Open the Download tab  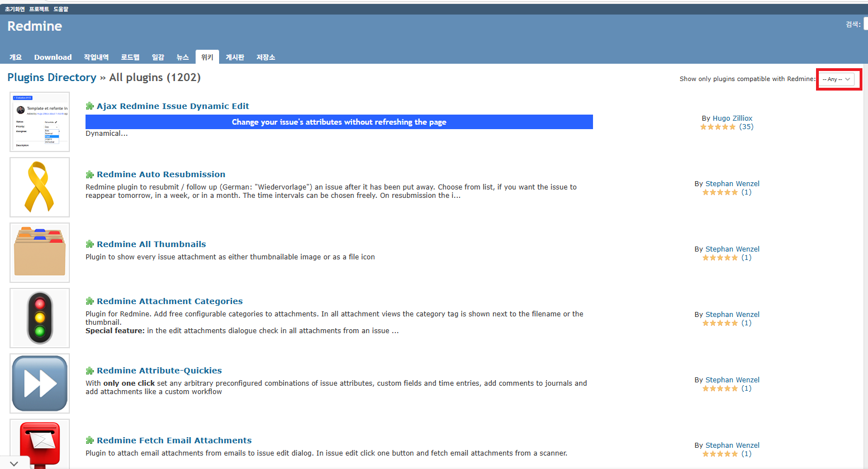(x=53, y=57)
